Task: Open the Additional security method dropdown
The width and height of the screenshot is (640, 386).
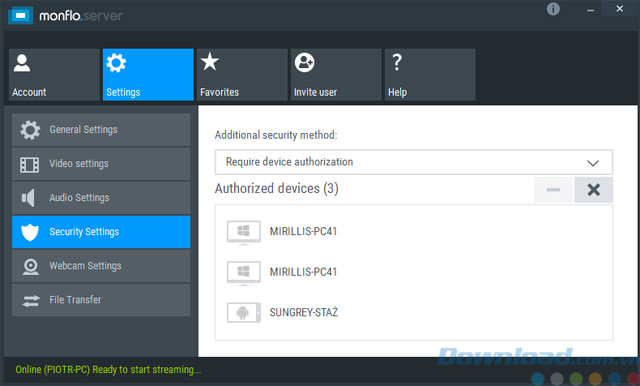Action: coord(414,162)
